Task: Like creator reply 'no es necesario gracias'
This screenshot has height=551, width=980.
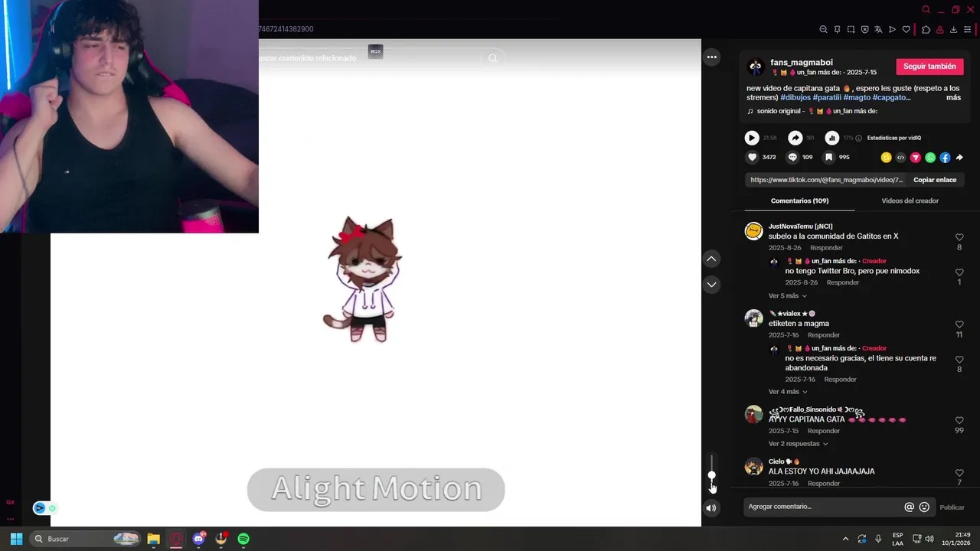Action: click(959, 360)
